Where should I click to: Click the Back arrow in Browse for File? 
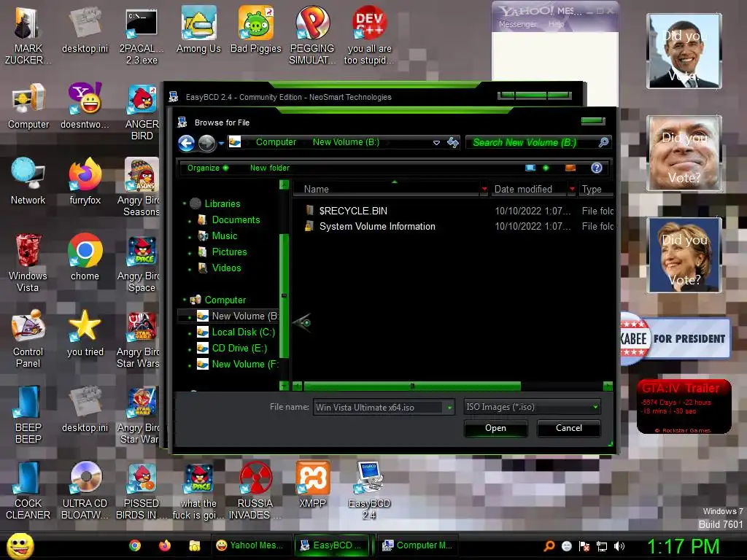(x=186, y=143)
